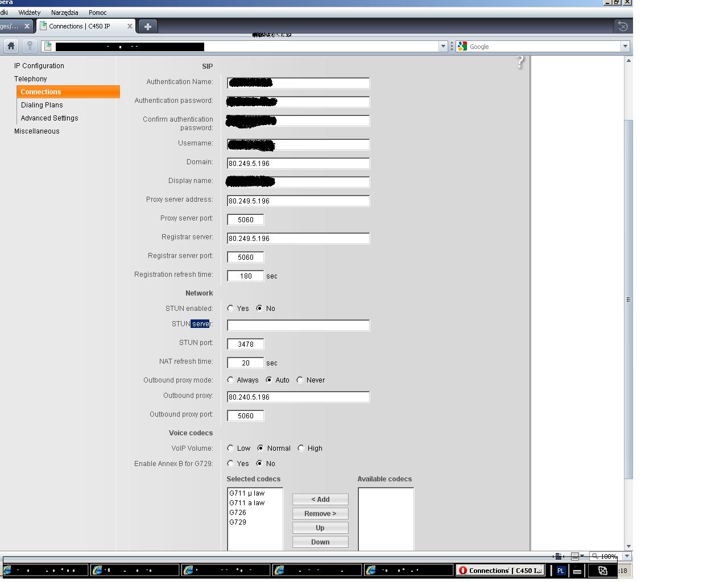
Task: Expand the search engine selector dropdown
Action: 625,46
